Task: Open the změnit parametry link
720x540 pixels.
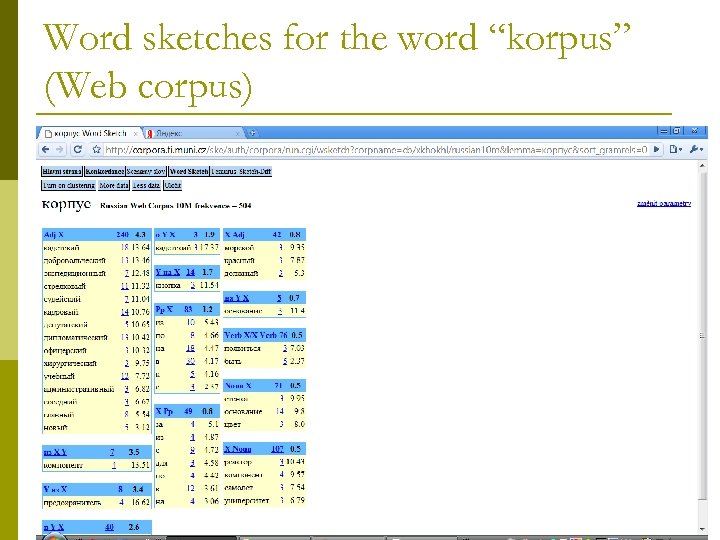Action: 664,203
